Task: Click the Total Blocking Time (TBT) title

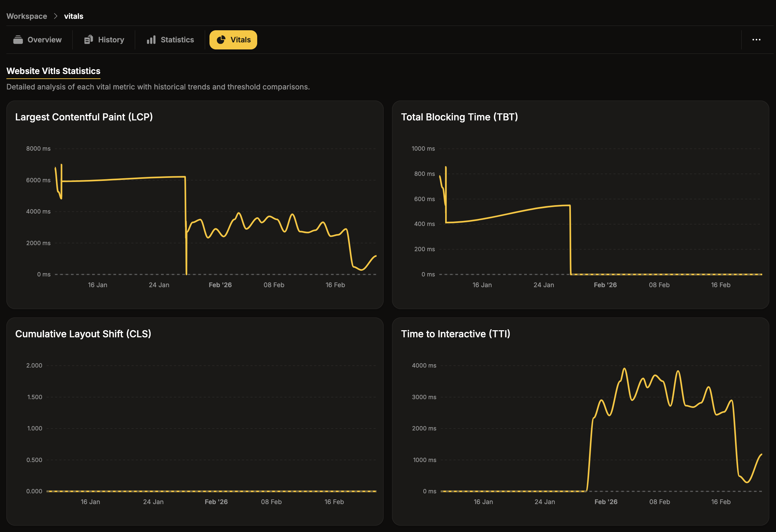Action: [x=460, y=117]
